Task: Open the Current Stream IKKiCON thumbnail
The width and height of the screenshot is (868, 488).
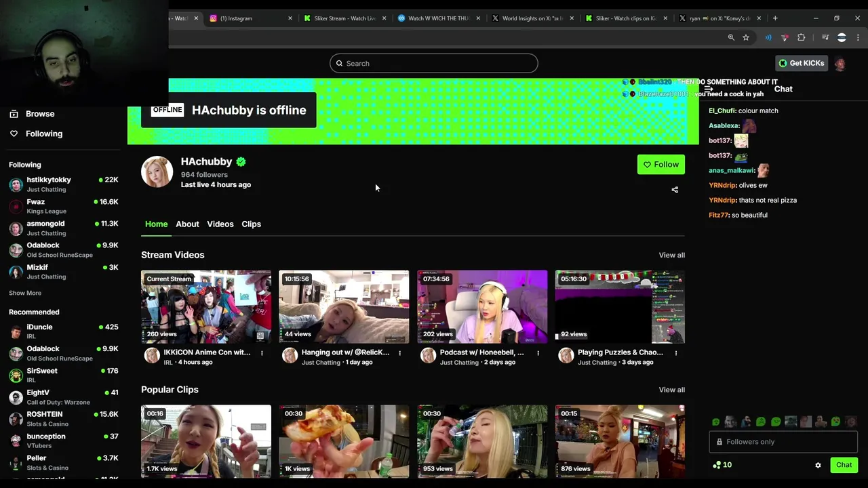Action: [x=206, y=307]
